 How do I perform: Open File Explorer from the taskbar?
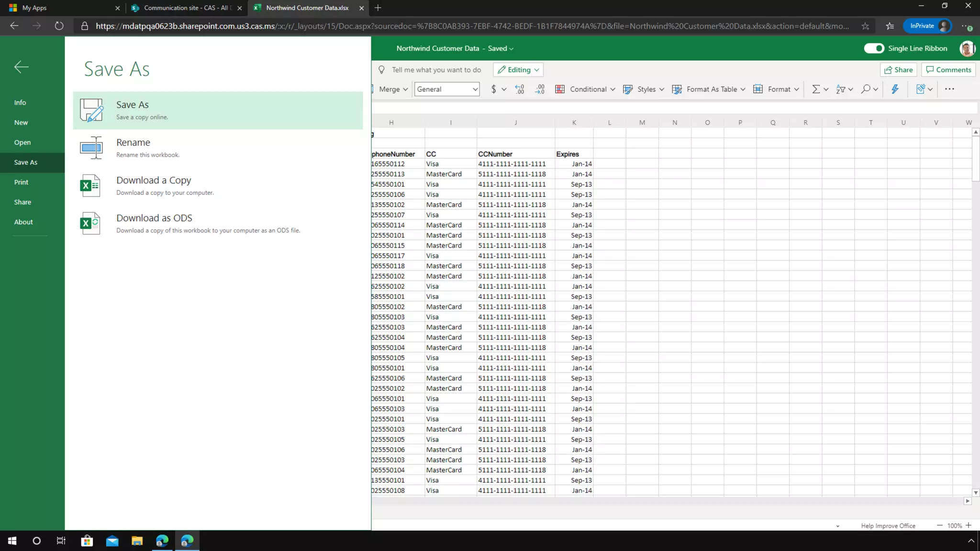(x=137, y=541)
